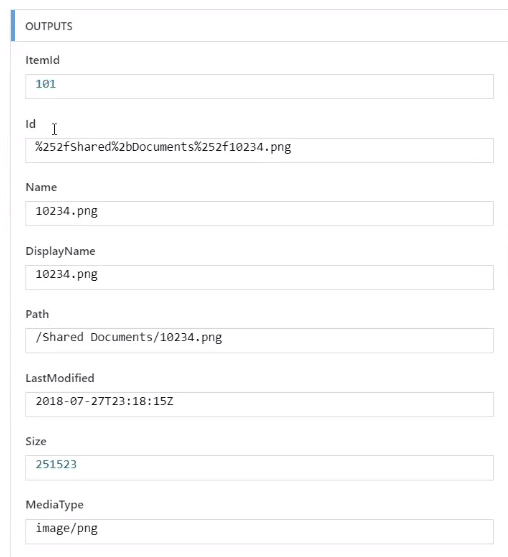The width and height of the screenshot is (508, 557).
Task: Click the MediaType field showing image/png
Action: [x=259, y=531]
